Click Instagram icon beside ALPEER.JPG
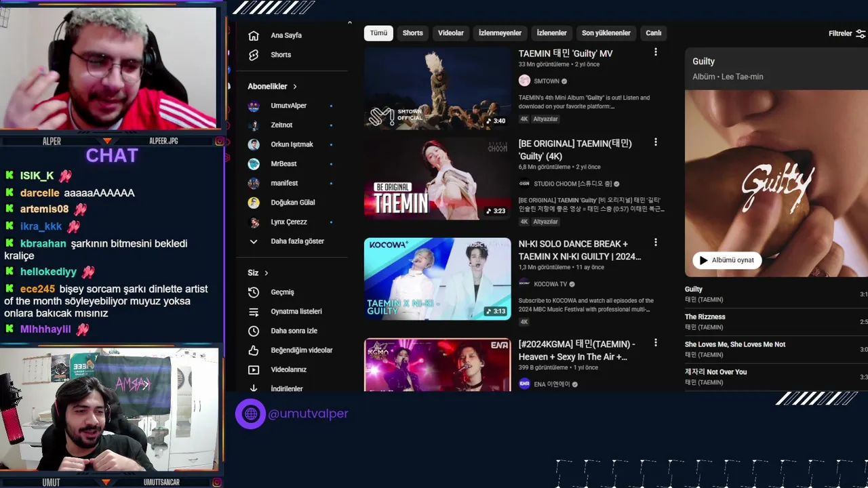Viewport: 868px width, 488px height. point(220,141)
